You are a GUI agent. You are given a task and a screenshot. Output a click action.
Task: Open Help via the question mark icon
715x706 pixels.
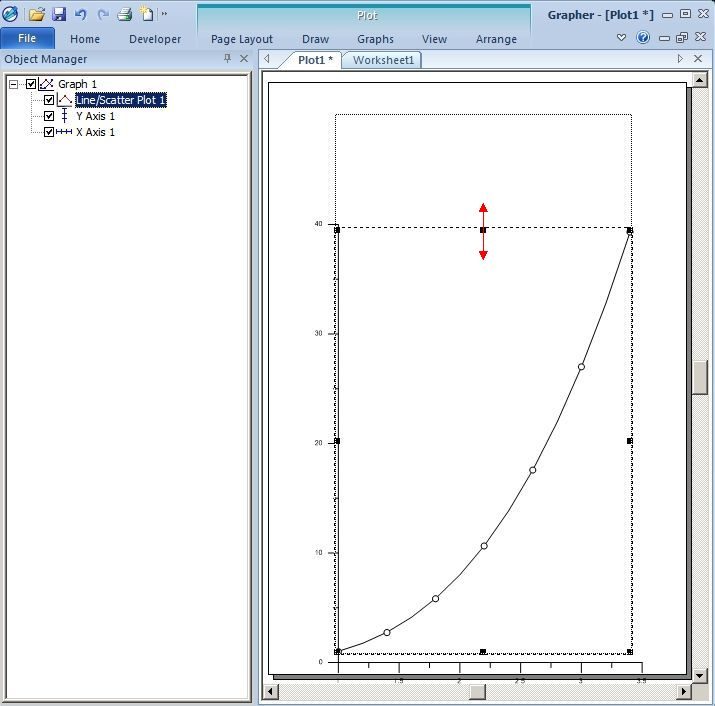click(643, 37)
